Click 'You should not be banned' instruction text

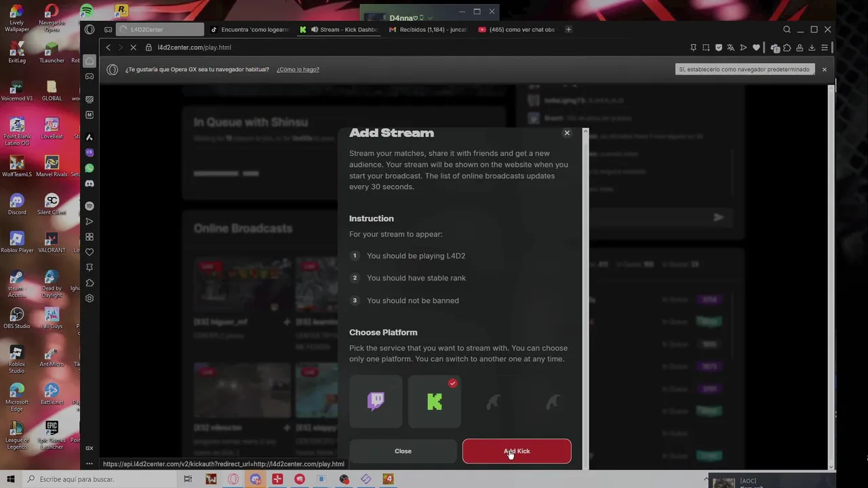pyautogui.click(x=413, y=300)
